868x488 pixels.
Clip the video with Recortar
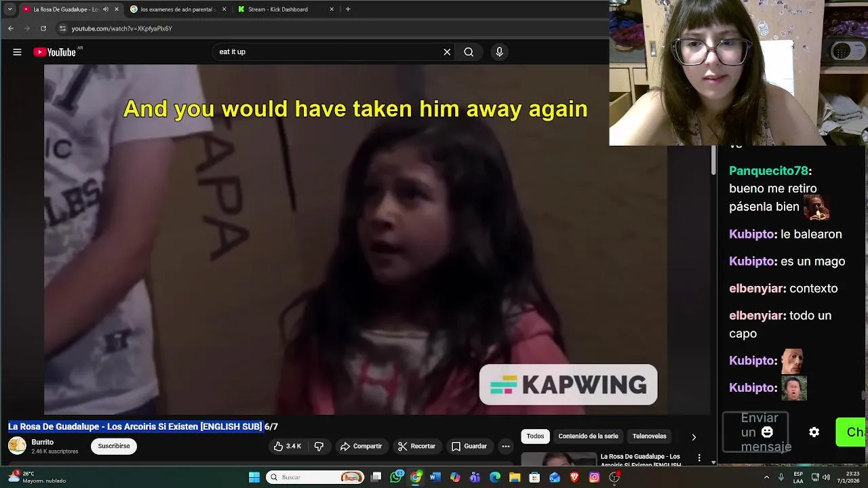[416, 446]
